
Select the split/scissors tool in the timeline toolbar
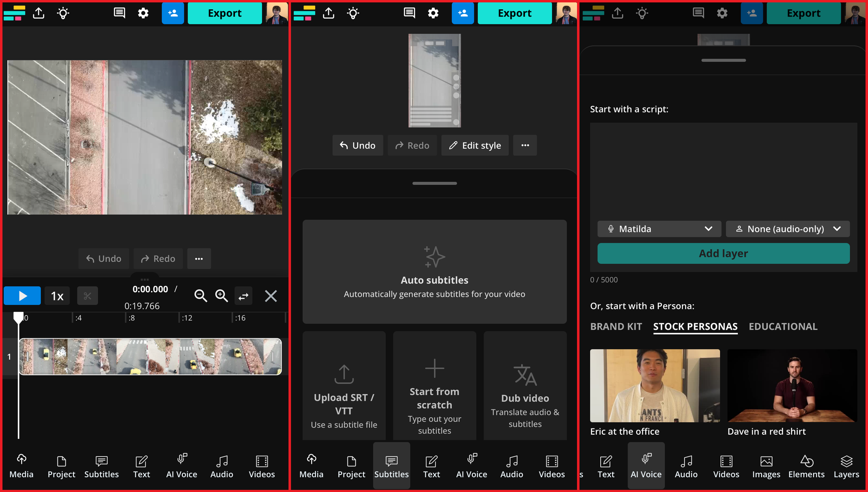pyautogui.click(x=87, y=296)
